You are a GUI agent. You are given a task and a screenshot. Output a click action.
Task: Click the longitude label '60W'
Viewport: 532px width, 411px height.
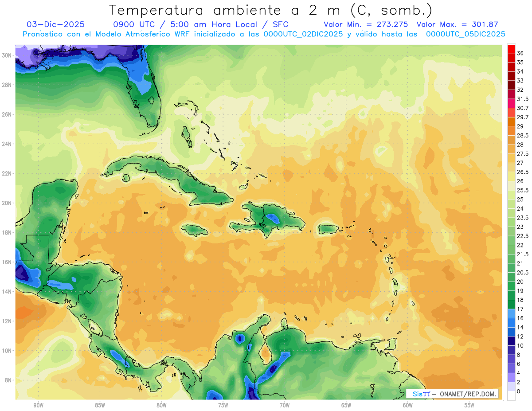coord(408,405)
